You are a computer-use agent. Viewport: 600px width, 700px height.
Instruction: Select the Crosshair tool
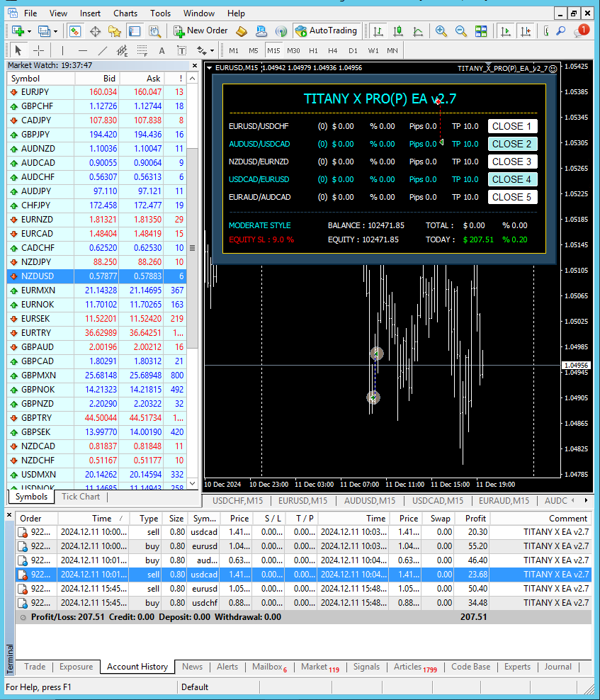point(38,50)
